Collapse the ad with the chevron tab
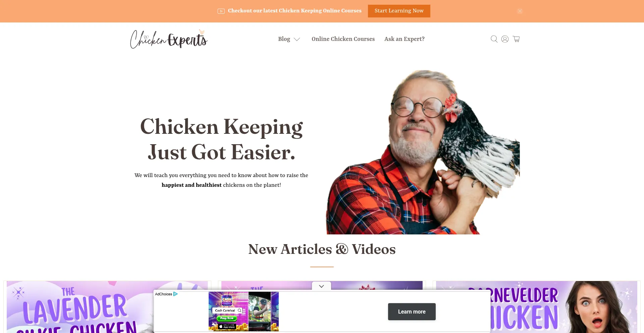 pyautogui.click(x=321, y=286)
